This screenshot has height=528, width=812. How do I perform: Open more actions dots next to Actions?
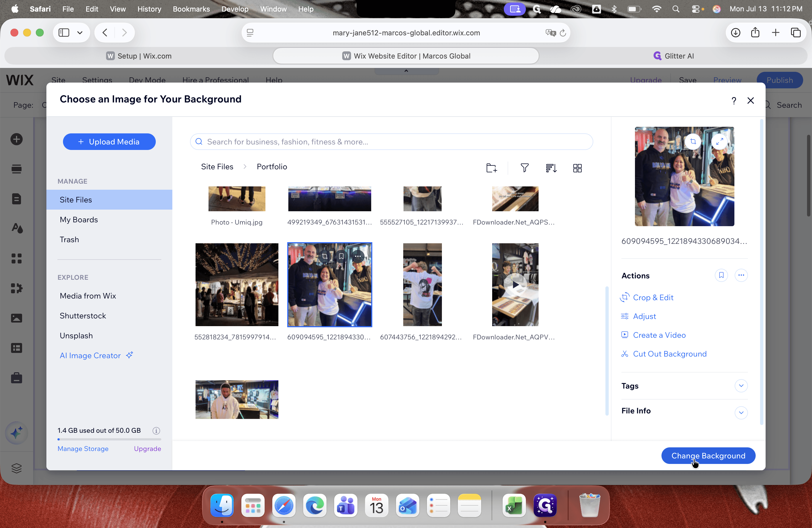pyautogui.click(x=741, y=275)
